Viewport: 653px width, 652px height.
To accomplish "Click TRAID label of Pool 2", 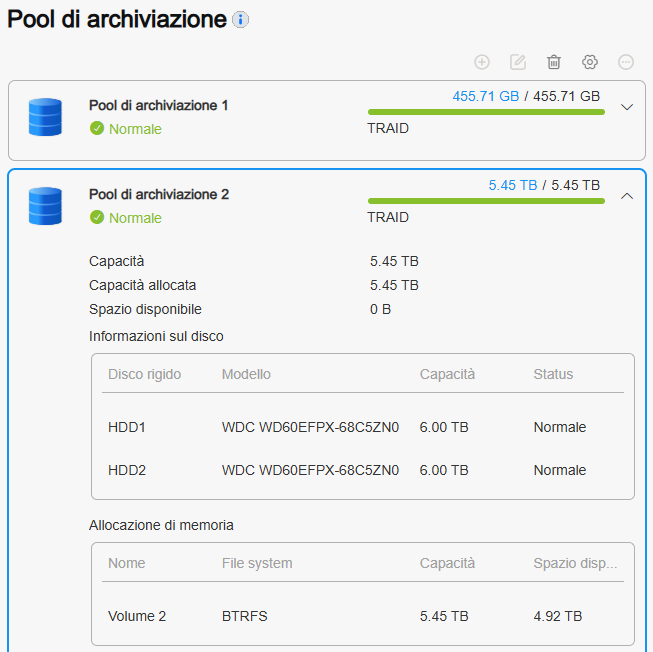I will pyautogui.click(x=388, y=217).
